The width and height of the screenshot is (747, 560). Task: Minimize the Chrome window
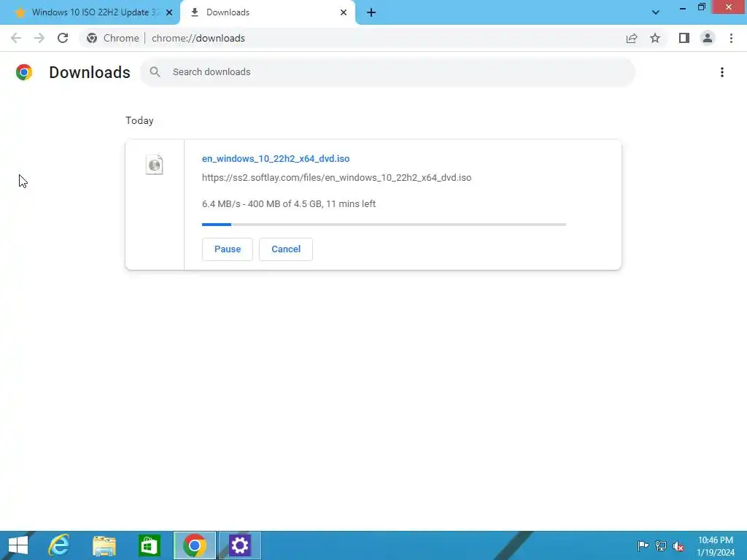(683, 8)
